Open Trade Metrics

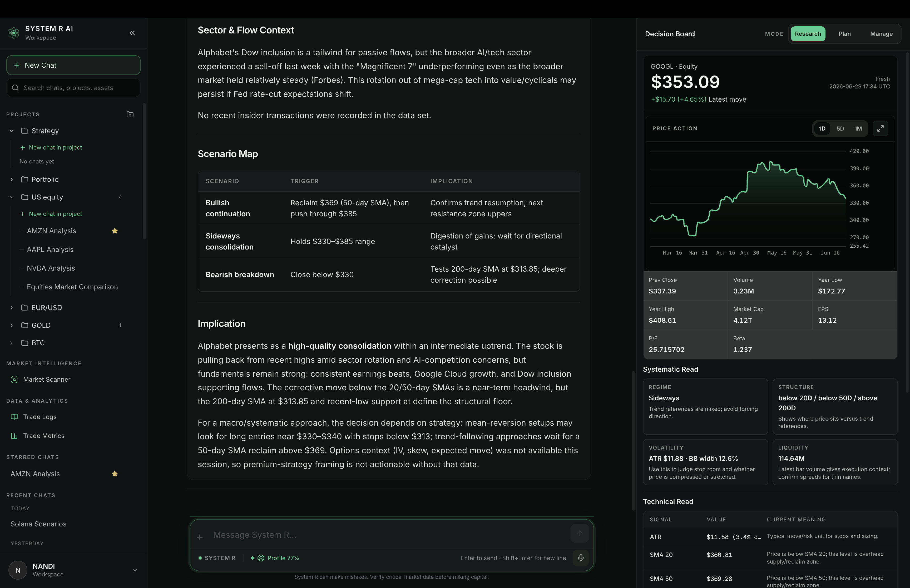point(43,436)
